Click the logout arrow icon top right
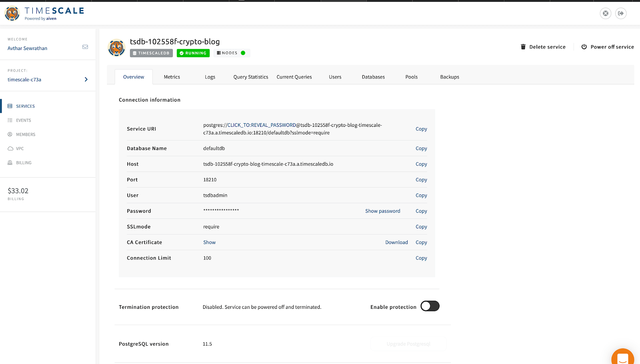The height and width of the screenshot is (364, 640). [x=621, y=14]
